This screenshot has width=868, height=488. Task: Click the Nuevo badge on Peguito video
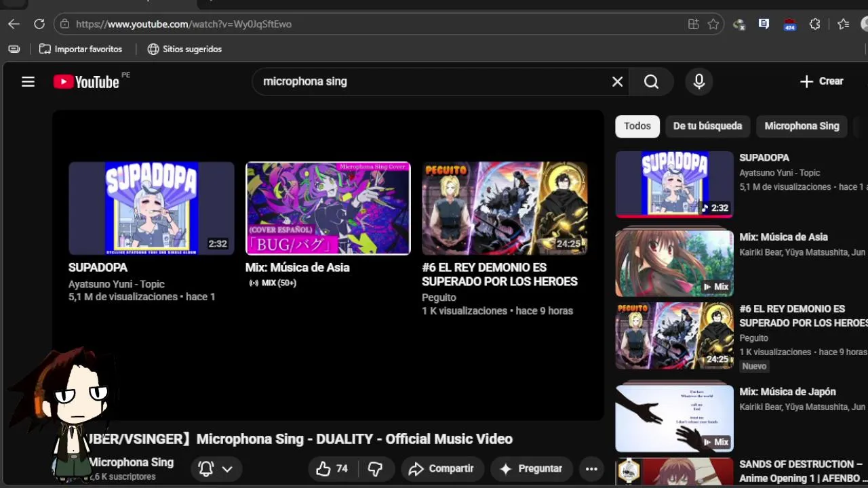[754, 366]
